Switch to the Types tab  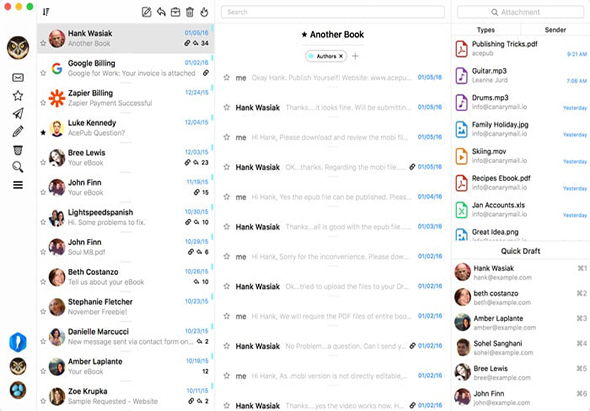(x=486, y=30)
